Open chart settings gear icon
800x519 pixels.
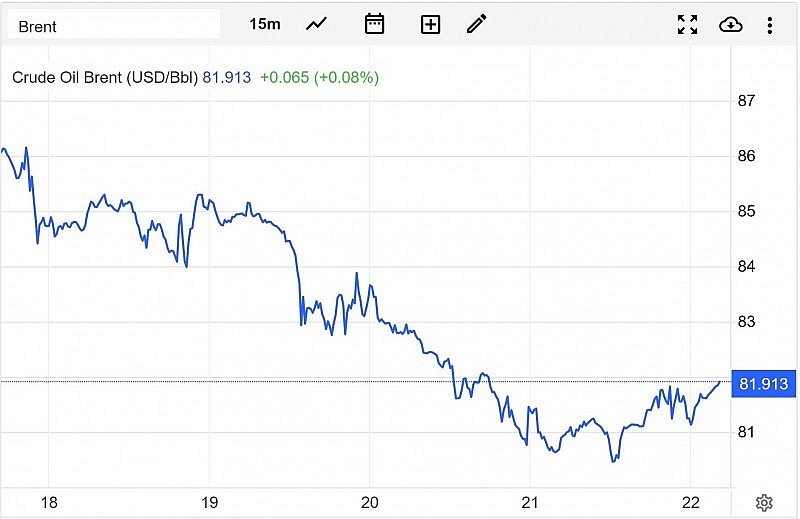(764, 502)
